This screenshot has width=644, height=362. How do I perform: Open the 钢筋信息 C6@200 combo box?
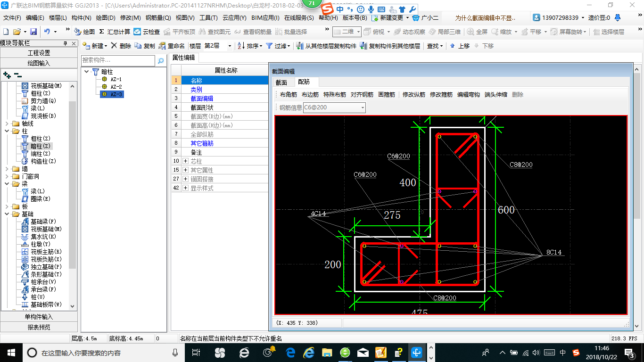334,107
